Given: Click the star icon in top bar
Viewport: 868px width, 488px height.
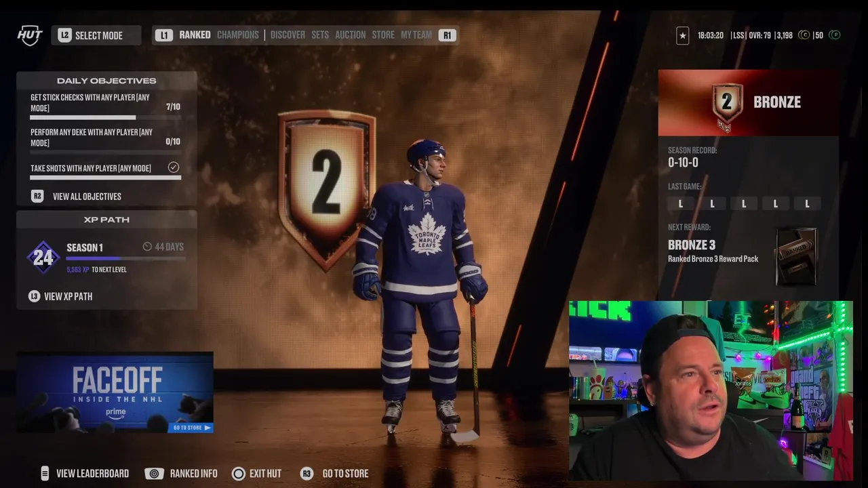Looking at the screenshot, I should (683, 35).
